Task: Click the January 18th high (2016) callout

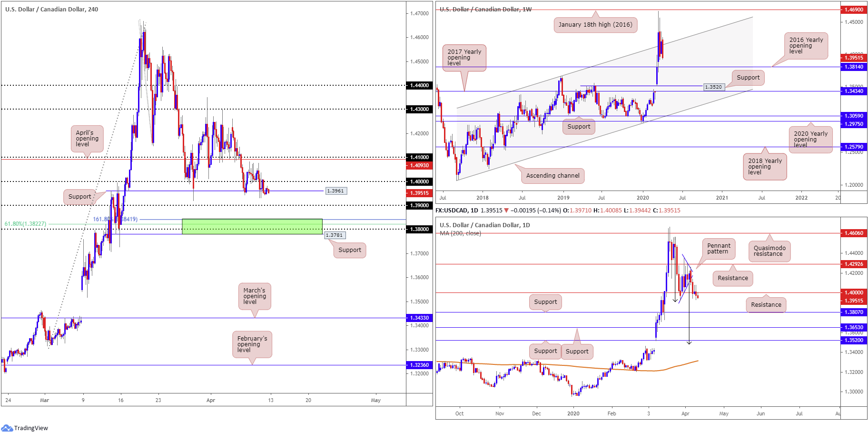Action: (595, 25)
